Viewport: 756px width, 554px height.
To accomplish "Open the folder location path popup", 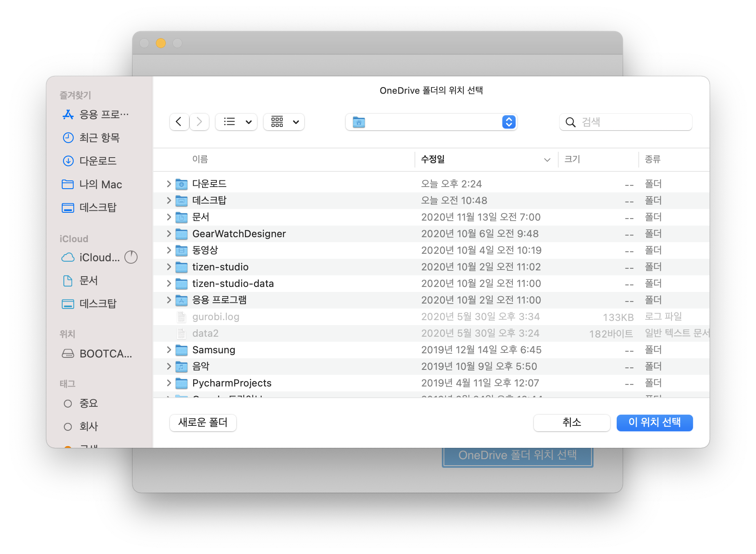I will coord(431,122).
